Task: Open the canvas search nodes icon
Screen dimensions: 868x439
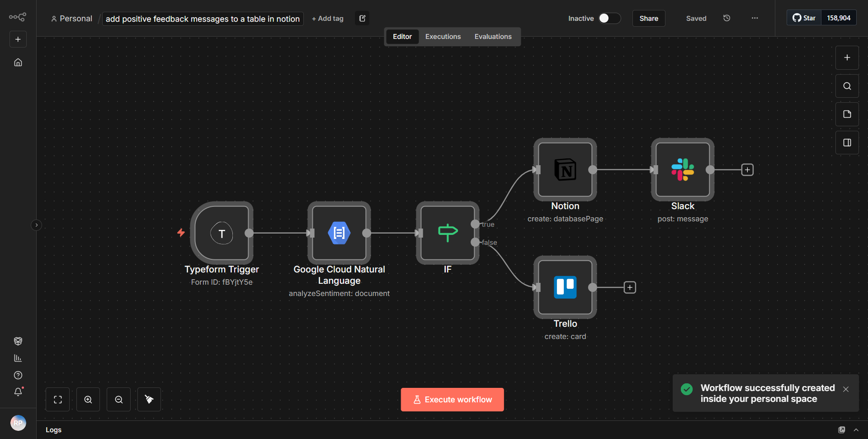Action: [847, 86]
